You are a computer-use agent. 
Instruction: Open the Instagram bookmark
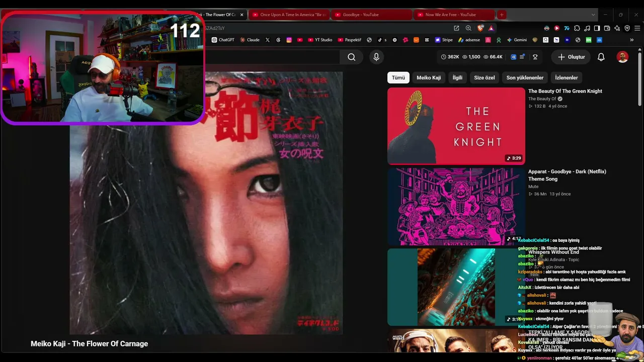pyautogui.click(x=289, y=40)
